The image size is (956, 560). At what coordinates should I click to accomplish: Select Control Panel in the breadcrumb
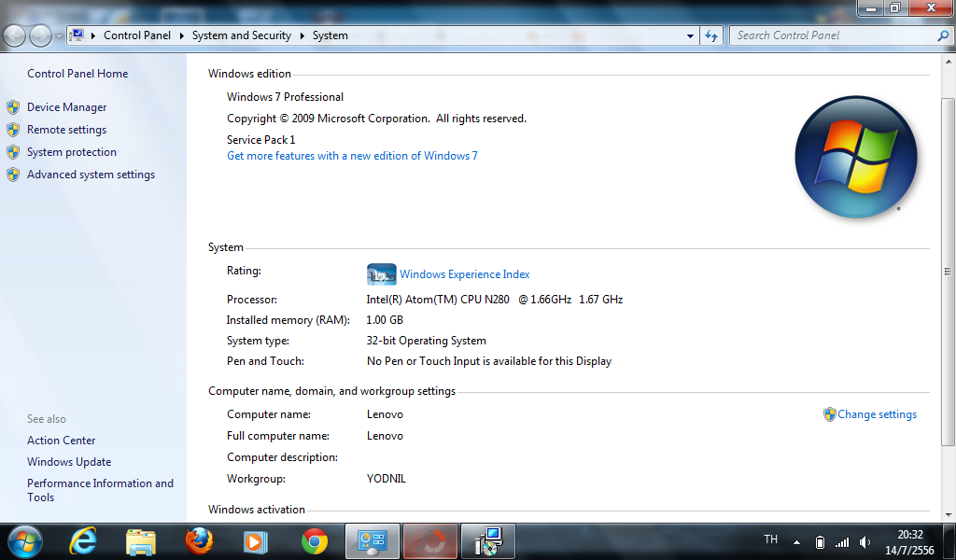pyautogui.click(x=137, y=36)
